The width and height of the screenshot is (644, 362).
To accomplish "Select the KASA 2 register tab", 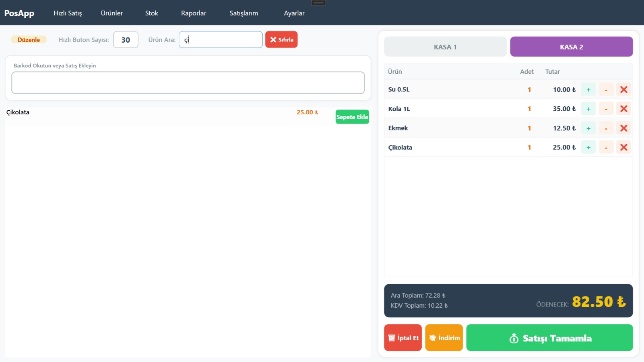I will [x=571, y=47].
